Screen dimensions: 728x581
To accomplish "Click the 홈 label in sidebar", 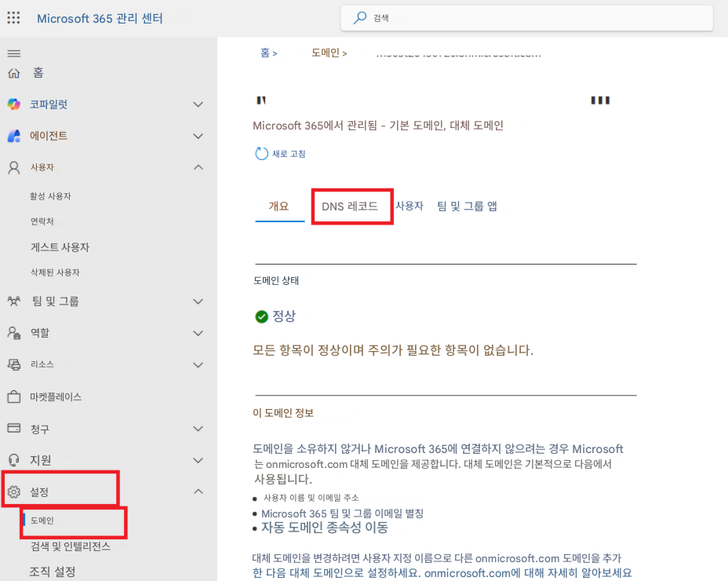I will 38,73.
